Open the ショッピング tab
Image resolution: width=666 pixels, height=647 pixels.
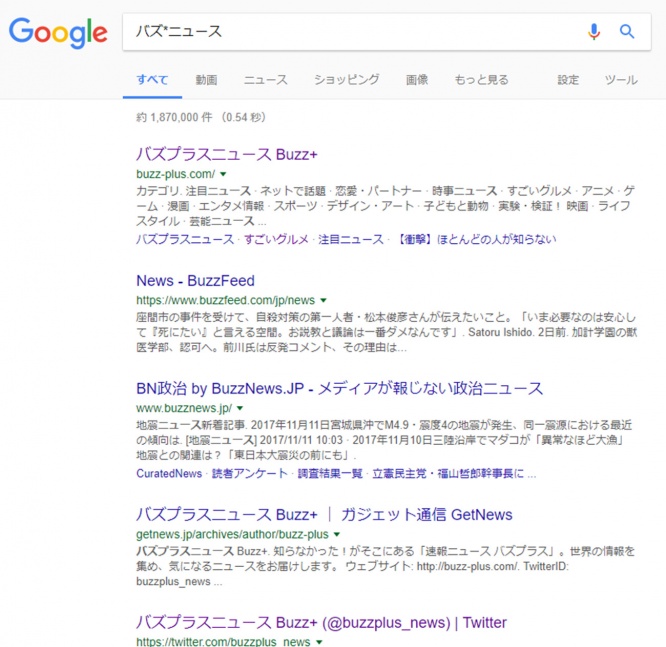pos(347,80)
